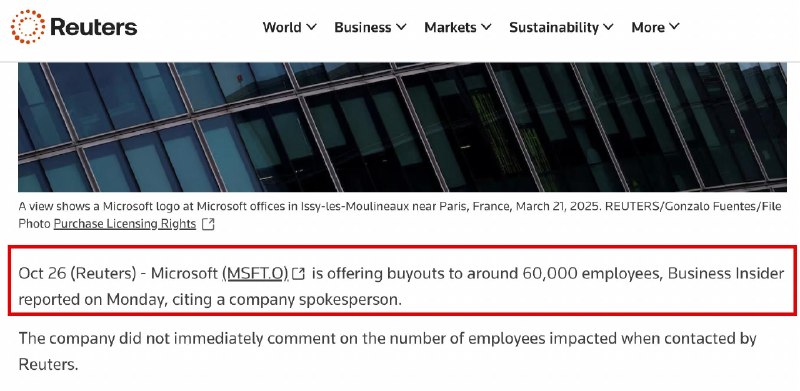The image size is (800, 391).
Task: Open the MSFT.O stock ticker link
Action: pos(256,274)
